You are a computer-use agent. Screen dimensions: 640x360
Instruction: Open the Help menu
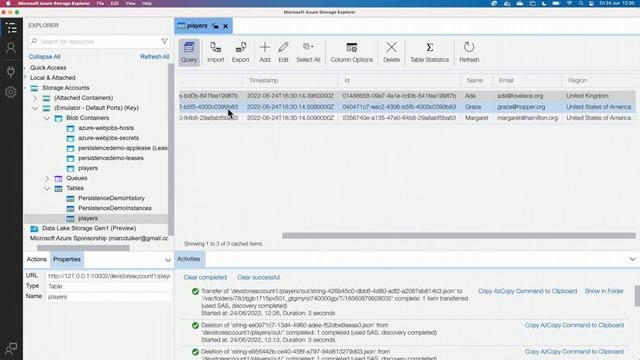(147, 3)
